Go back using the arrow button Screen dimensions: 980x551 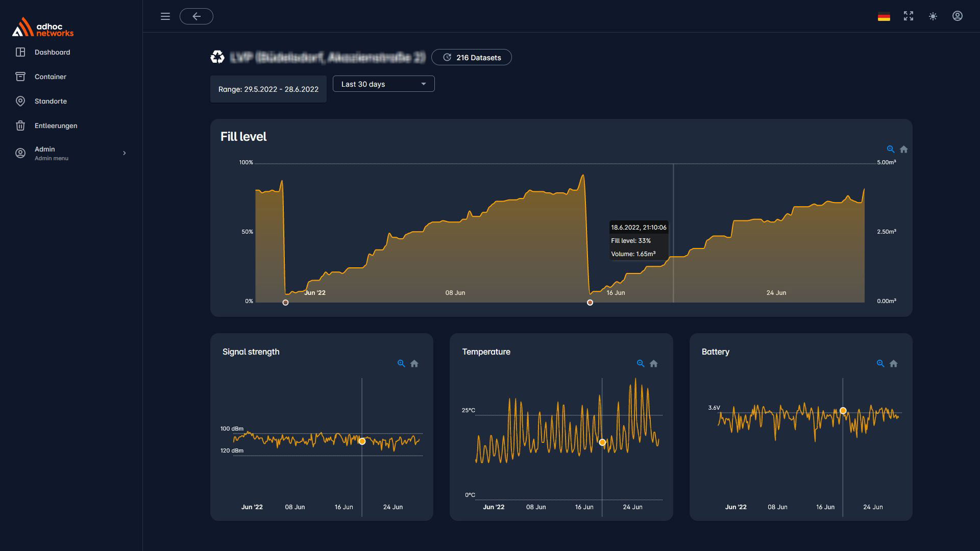(x=197, y=16)
